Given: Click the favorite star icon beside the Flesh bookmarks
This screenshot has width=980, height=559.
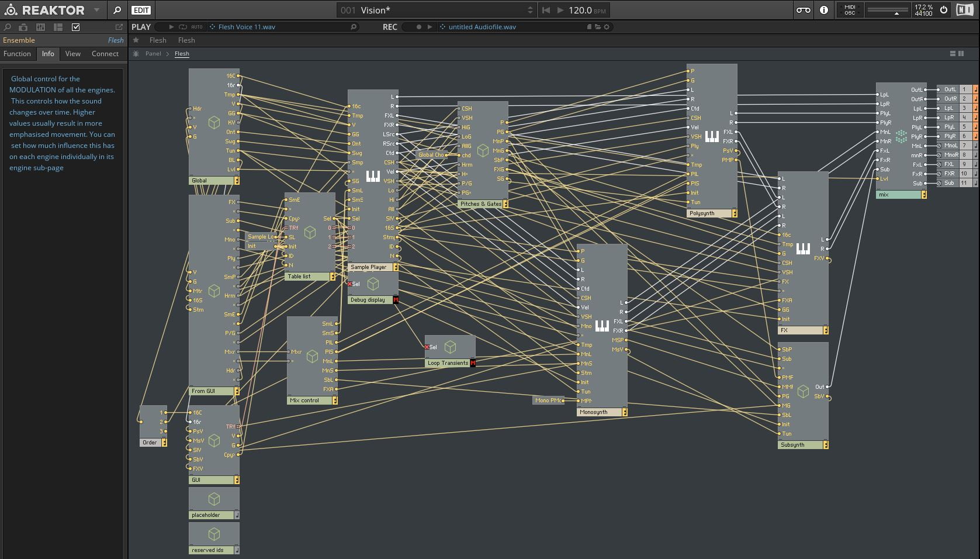Looking at the screenshot, I should [x=136, y=40].
